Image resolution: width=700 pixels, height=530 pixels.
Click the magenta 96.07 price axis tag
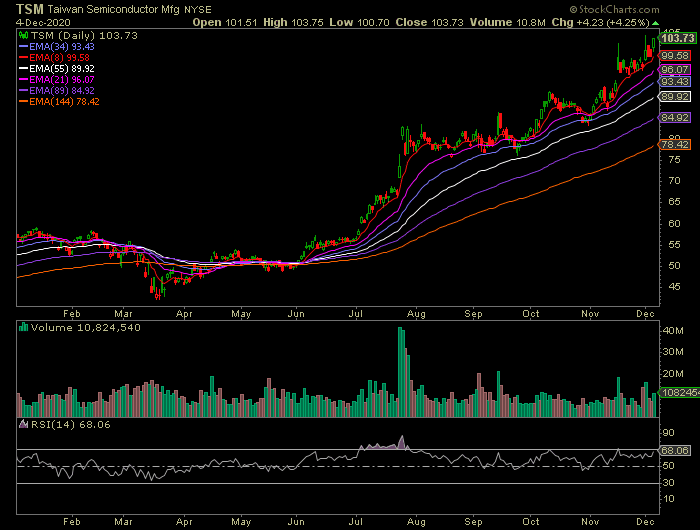[x=675, y=70]
